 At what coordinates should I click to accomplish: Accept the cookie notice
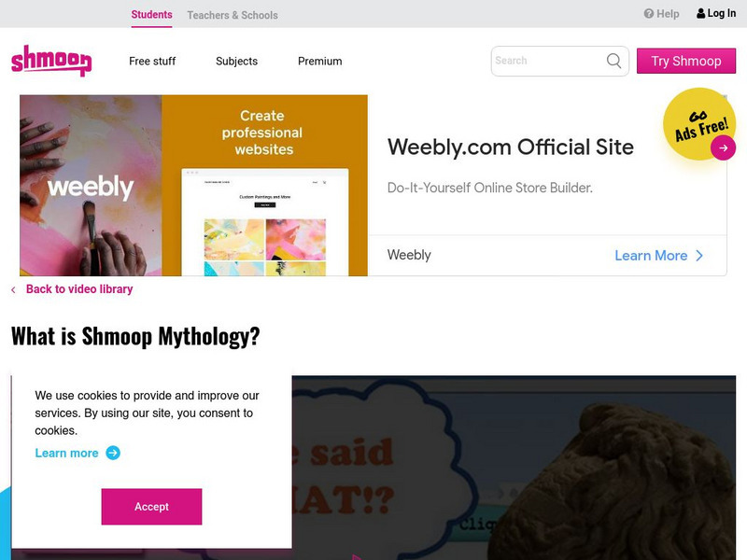pos(151,507)
